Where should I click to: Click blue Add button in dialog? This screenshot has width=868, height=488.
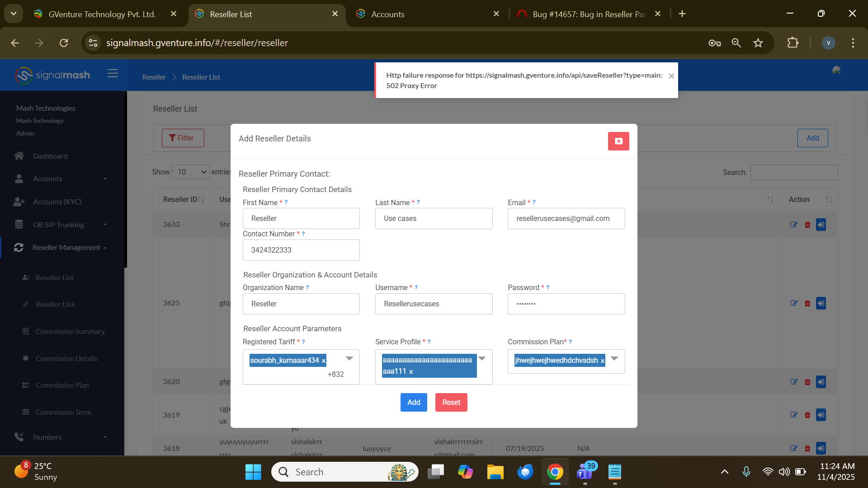tap(413, 402)
